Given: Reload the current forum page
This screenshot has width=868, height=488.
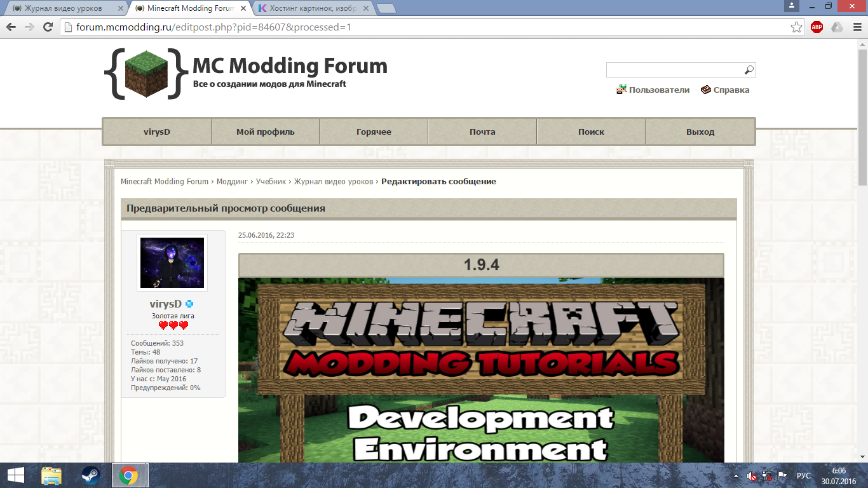Looking at the screenshot, I should coord(48,27).
